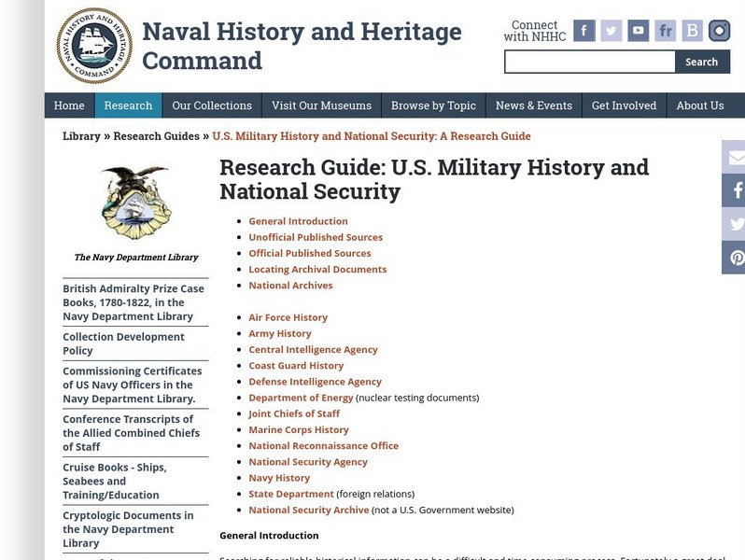This screenshot has width=745, height=560.
Task: Click the current-page breadcrumb research guide link
Action: [371, 136]
